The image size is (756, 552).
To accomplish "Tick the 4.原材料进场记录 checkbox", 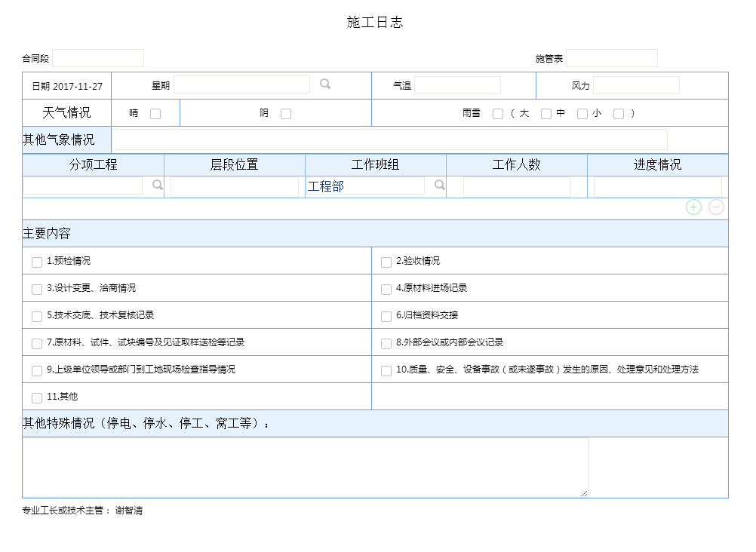I will coord(386,290).
